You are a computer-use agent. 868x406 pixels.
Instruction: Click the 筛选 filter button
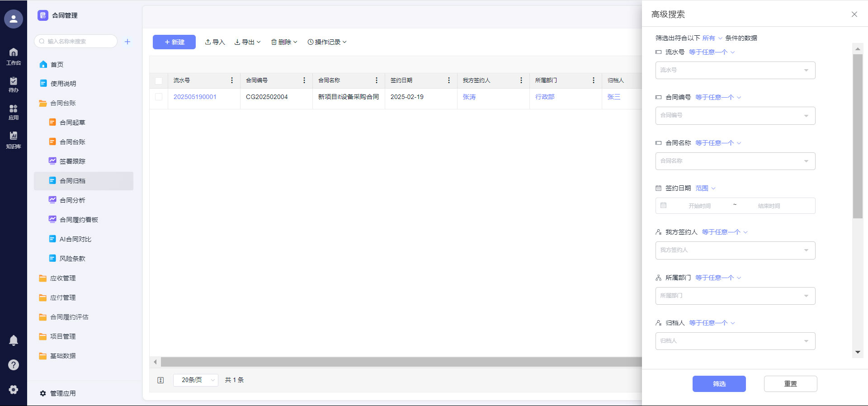(x=719, y=384)
